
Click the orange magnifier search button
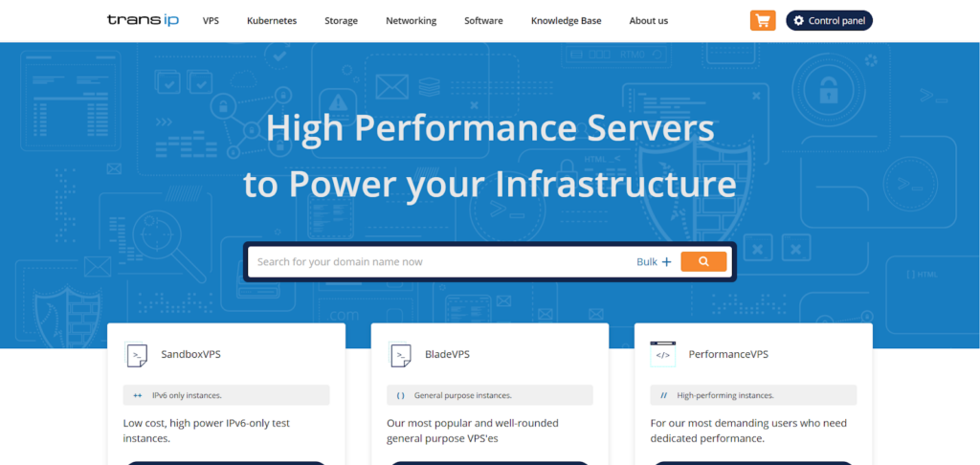click(x=703, y=261)
